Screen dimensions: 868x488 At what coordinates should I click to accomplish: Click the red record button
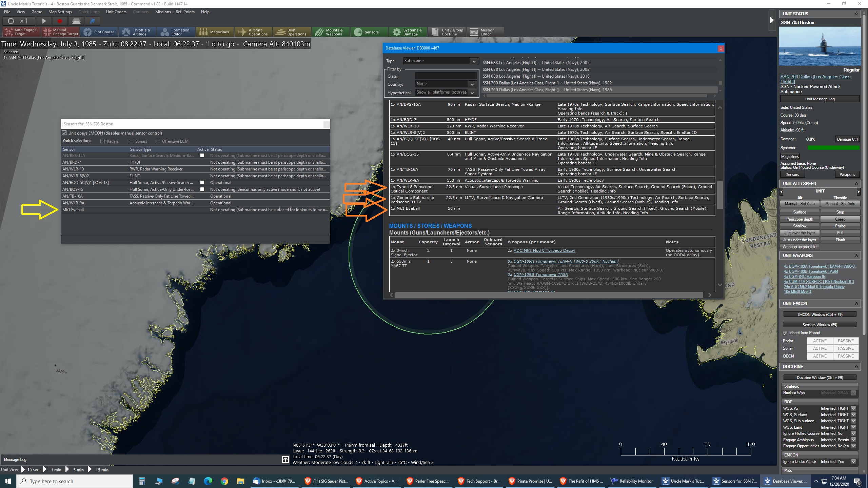[x=60, y=21]
